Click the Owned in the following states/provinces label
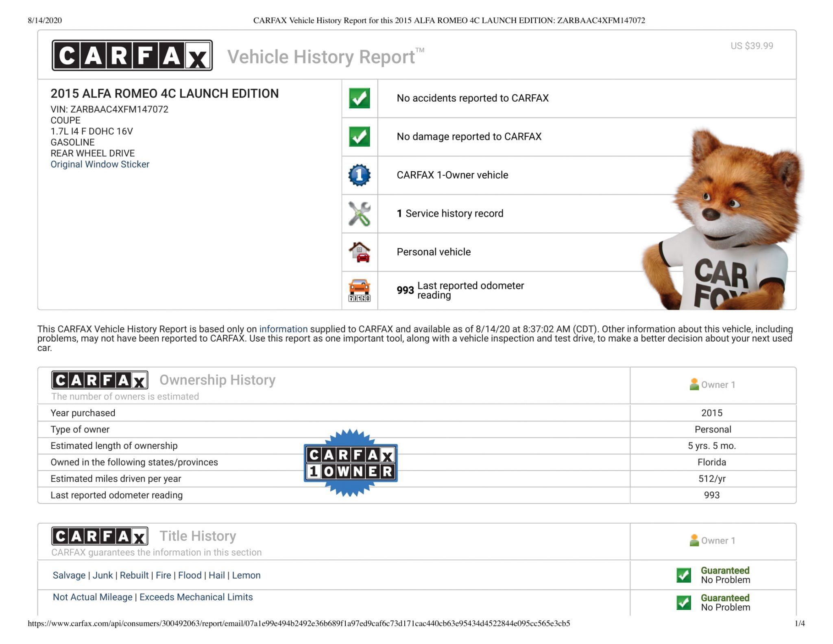The image size is (833, 644). pyautogui.click(x=134, y=463)
